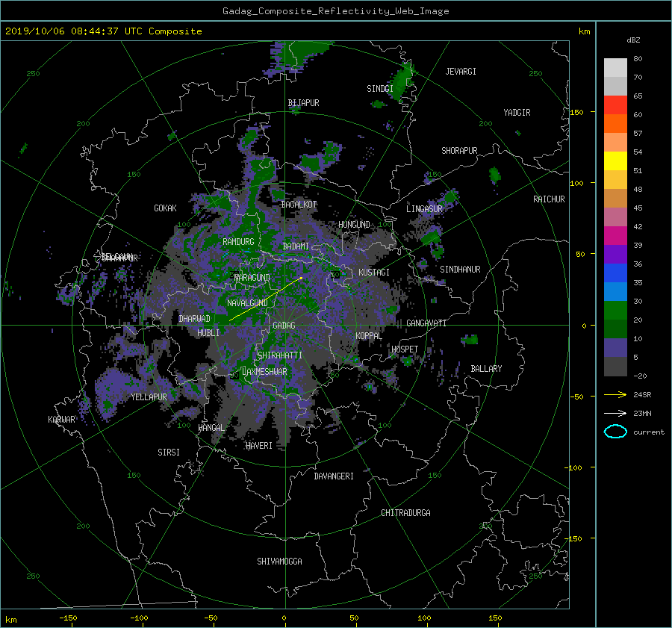Click the BIJAPUR city label
This screenshot has width=672, height=628.
point(303,103)
